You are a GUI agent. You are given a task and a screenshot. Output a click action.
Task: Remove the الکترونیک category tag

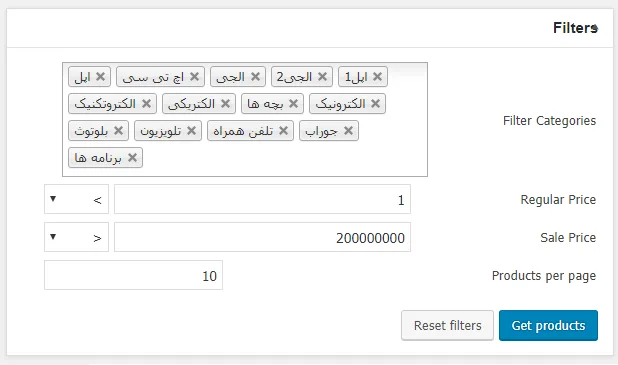click(x=375, y=104)
